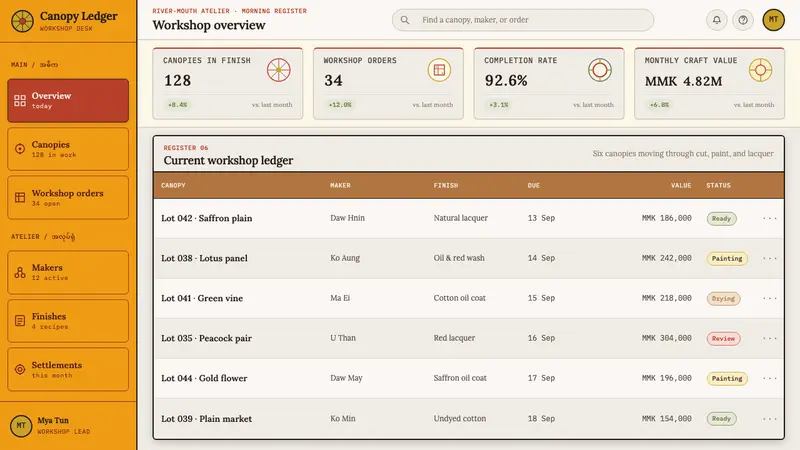Open more options for Lot 041 Green vine
Viewport: 800px width, 450px height.
pos(769,298)
